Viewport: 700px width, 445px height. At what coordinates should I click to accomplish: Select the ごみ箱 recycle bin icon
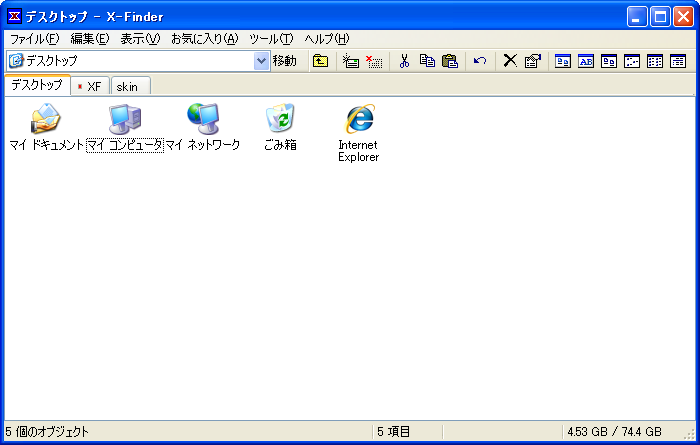[280, 119]
